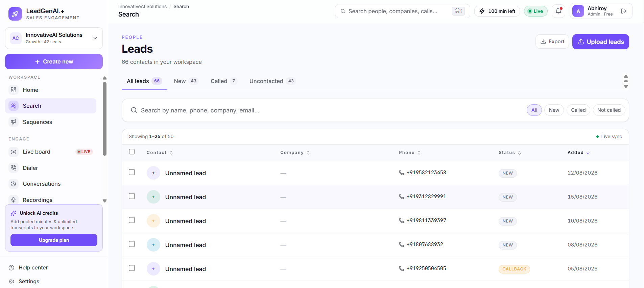This screenshot has width=644, height=288.
Task: Select the New filter pill
Action: coord(554,110)
